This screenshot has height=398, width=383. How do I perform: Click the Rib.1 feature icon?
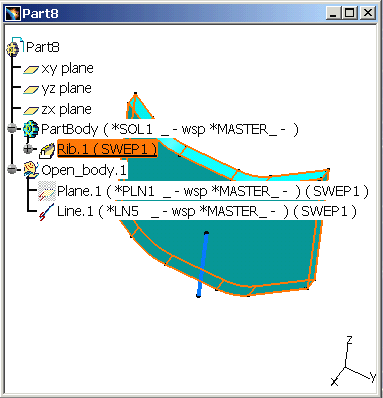(x=47, y=150)
